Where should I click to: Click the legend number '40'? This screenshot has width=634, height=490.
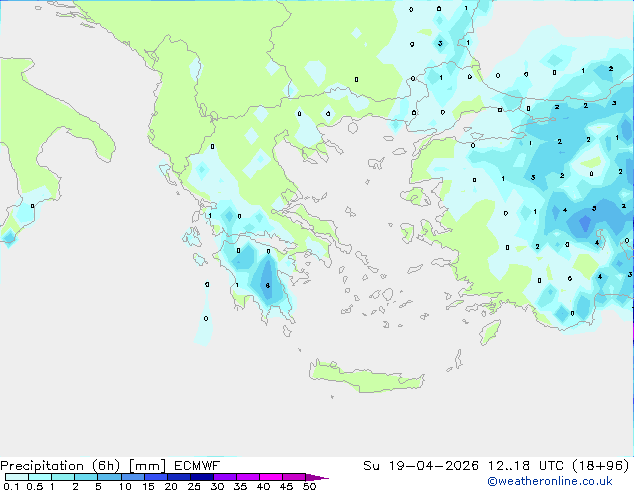point(263,486)
